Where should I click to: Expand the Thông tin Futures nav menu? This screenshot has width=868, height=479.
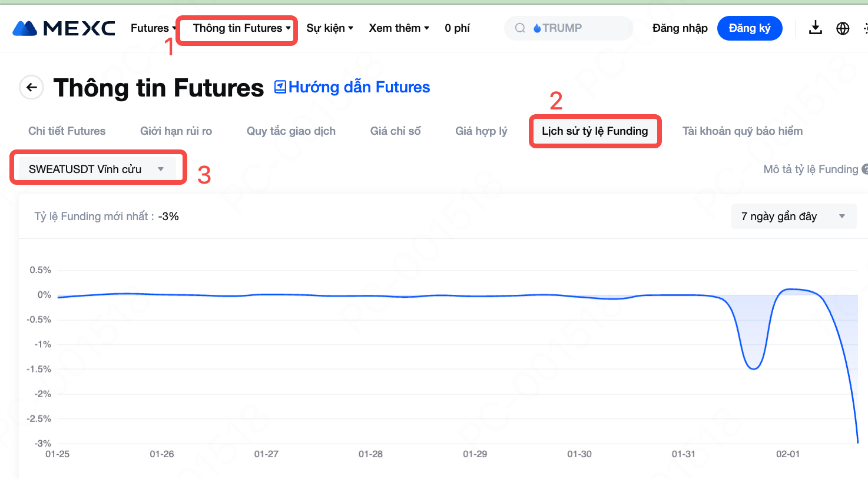coord(241,28)
